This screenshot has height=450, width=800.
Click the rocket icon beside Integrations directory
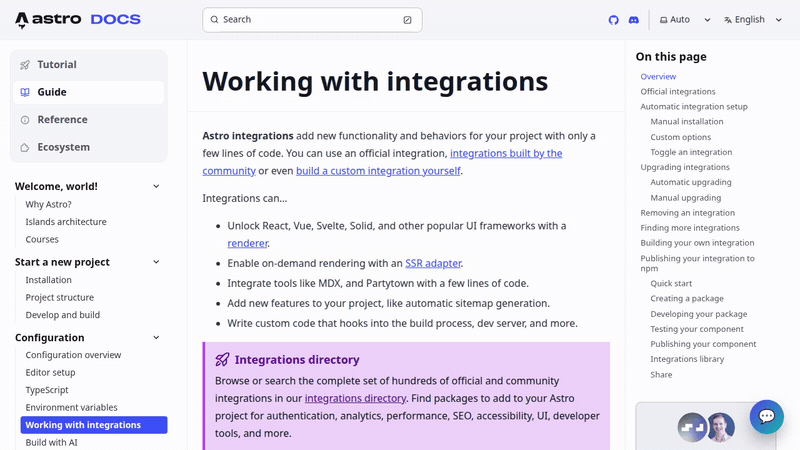click(x=222, y=360)
